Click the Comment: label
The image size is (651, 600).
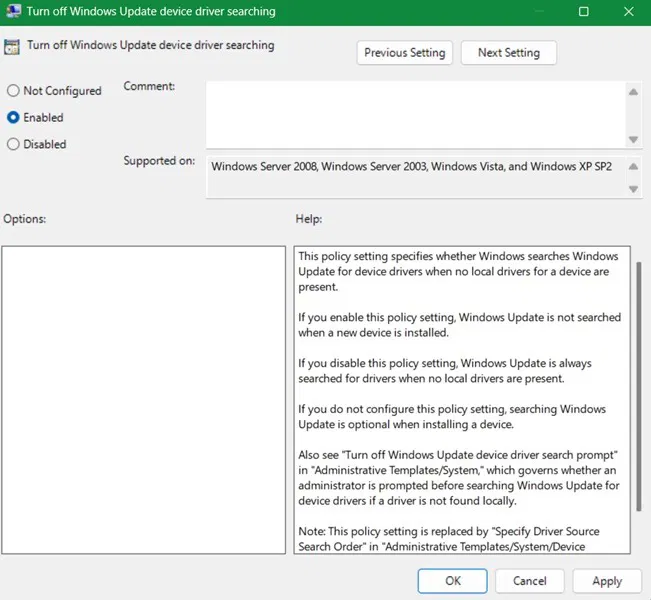click(x=149, y=86)
